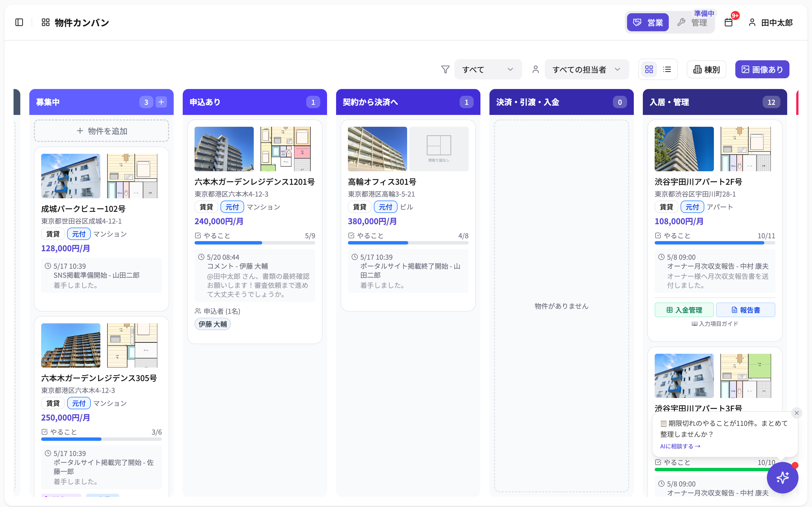Toggle the 棟別 building grouping button
The image size is (812, 507).
tap(706, 69)
